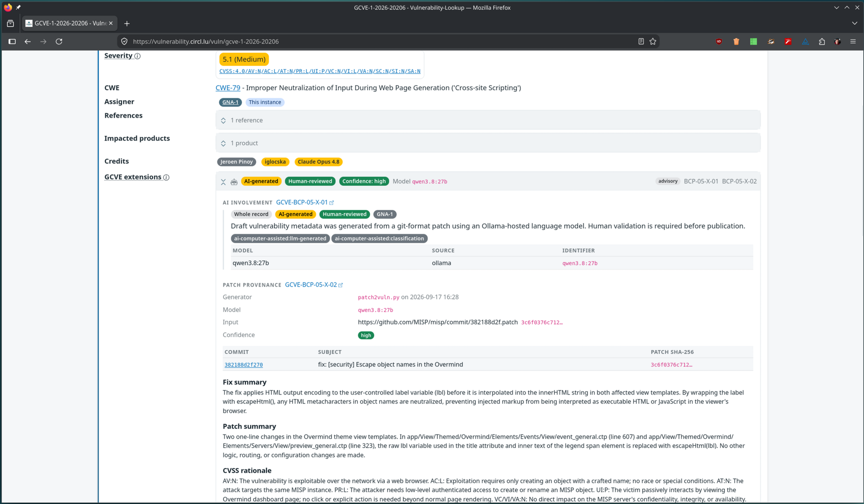Open the GCVE-BCP-05-X-01 link

(302, 202)
